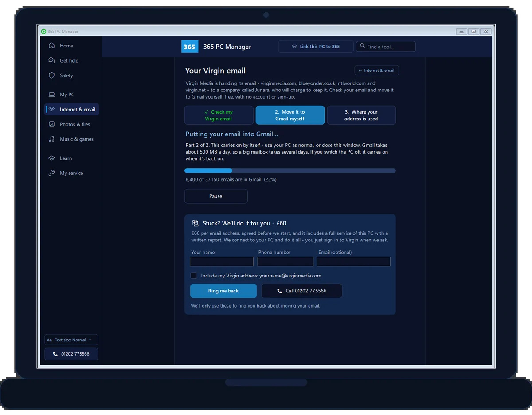Click the Gmail transfer progress bar
Viewport: 532px width, 415px height.
(x=290, y=170)
